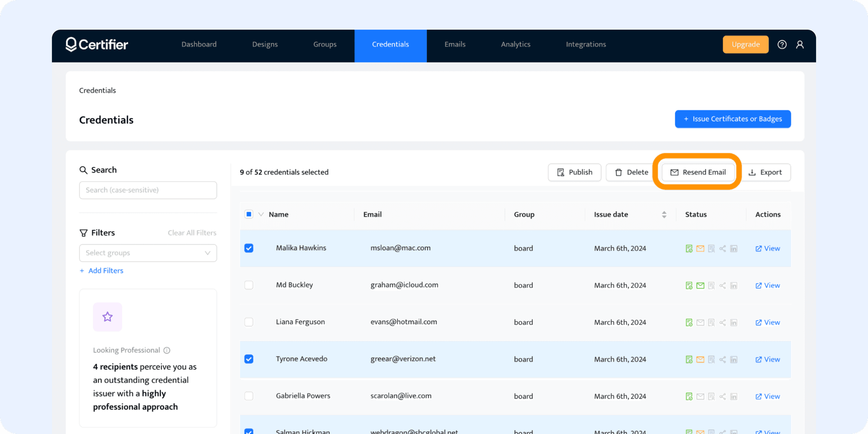Click info icon beside Looking Professional
868x434 pixels.
tap(167, 350)
